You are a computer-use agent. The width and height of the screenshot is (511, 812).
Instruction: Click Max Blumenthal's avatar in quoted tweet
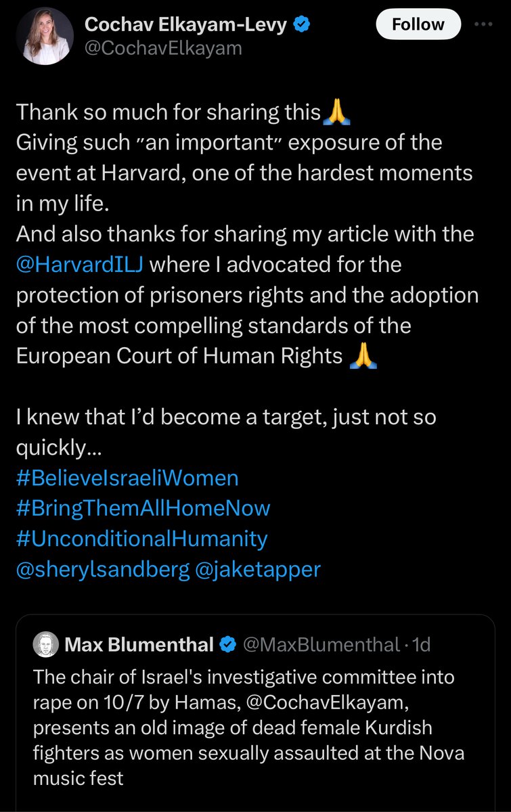point(45,645)
